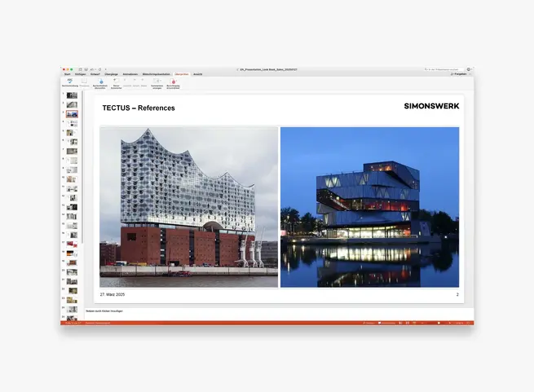Redo the action in the title bar

(99, 69)
